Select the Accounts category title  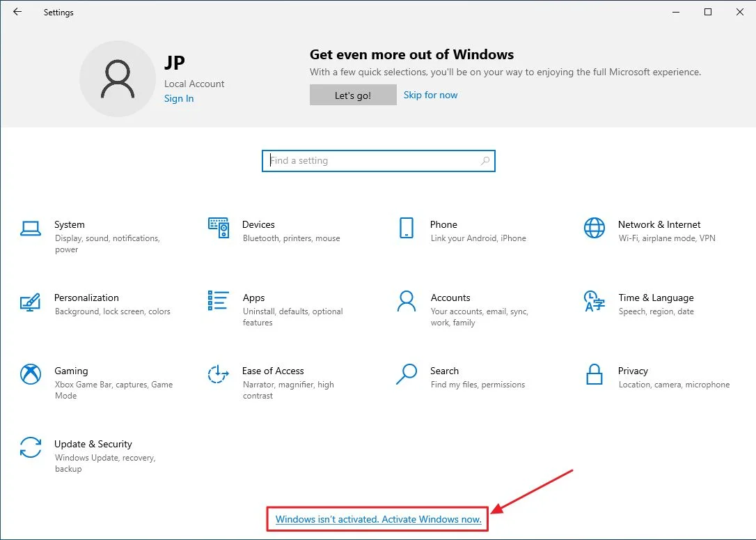(x=450, y=298)
